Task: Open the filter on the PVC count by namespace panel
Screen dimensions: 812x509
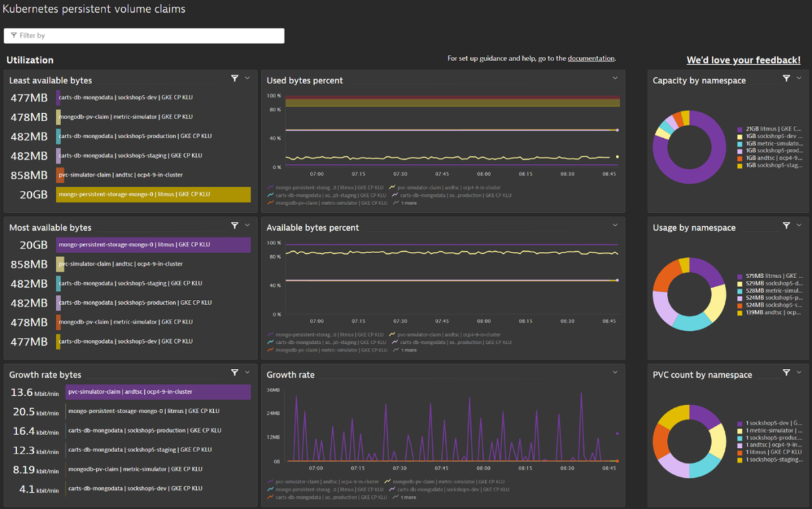Action: coord(786,372)
